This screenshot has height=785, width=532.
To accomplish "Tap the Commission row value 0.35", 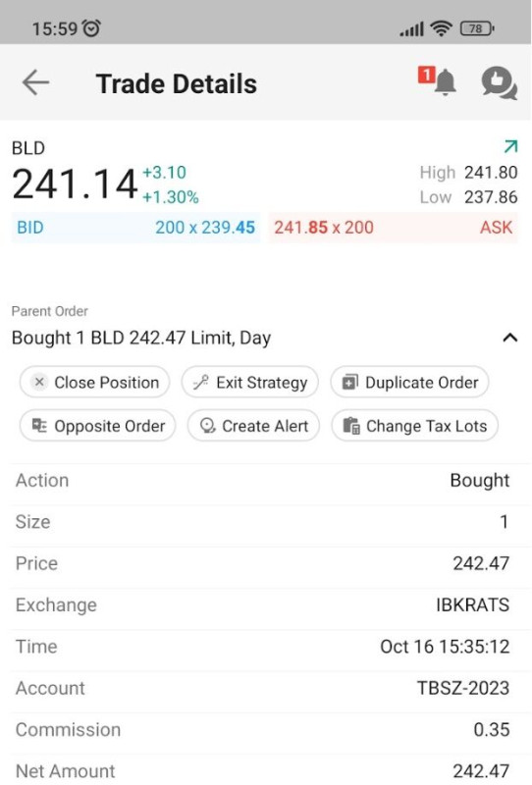I will click(x=492, y=730).
